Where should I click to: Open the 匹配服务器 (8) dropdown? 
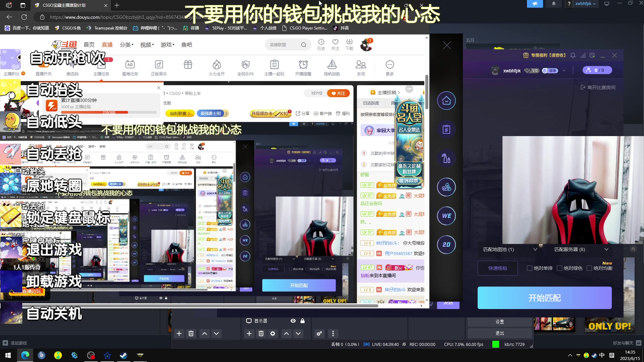tap(581, 249)
